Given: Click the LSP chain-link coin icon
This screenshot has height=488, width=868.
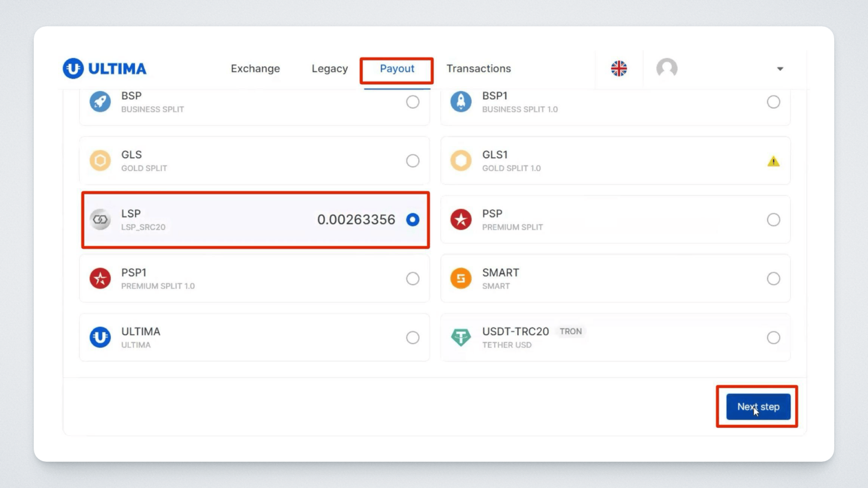Looking at the screenshot, I should point(100,220).
